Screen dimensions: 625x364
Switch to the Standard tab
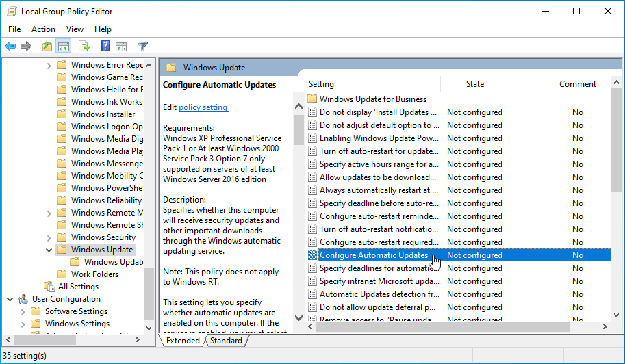coord(226,340)
